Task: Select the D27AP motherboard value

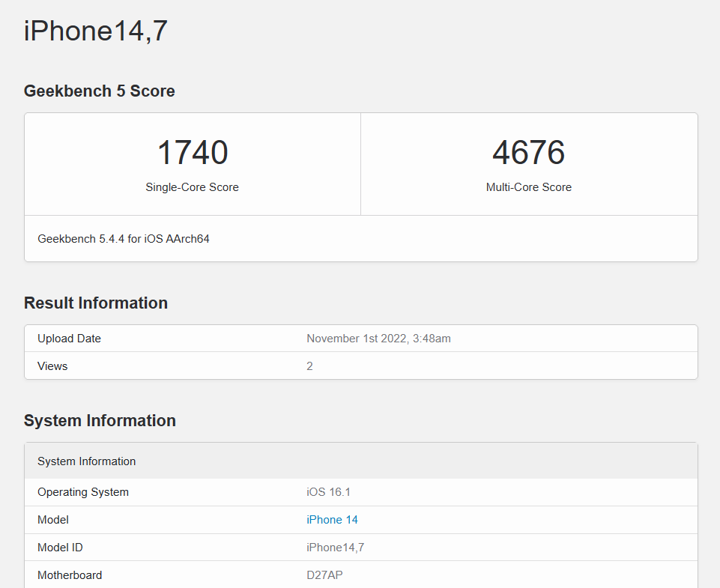Action: click(324, 575)
